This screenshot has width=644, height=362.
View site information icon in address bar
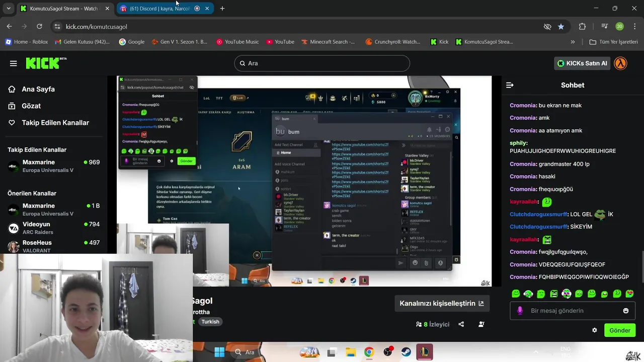(57, 27)
